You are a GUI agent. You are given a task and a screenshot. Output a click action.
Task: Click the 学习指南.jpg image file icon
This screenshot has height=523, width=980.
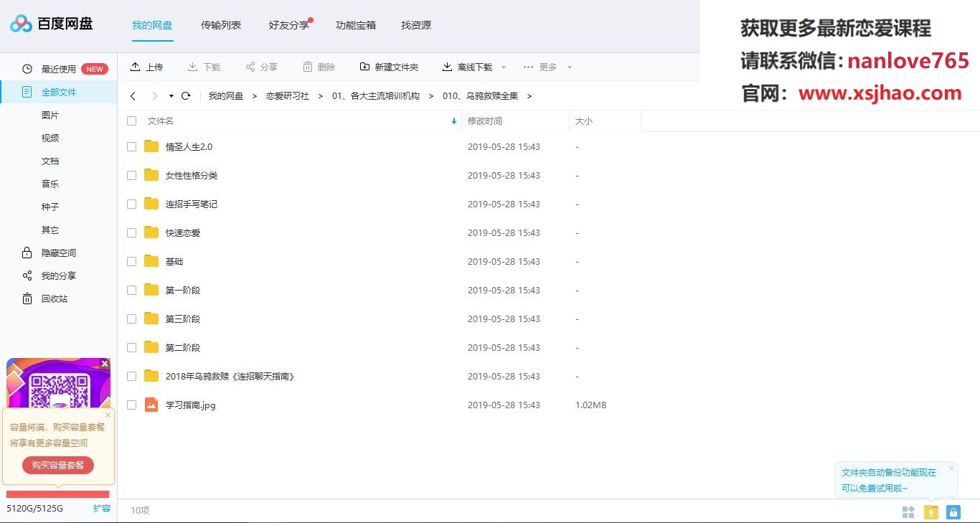[151, 405]
